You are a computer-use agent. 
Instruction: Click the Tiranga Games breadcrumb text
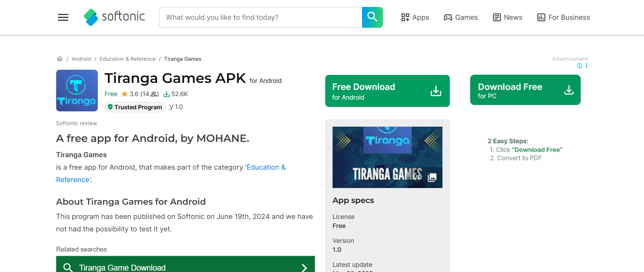coord(183,59)
